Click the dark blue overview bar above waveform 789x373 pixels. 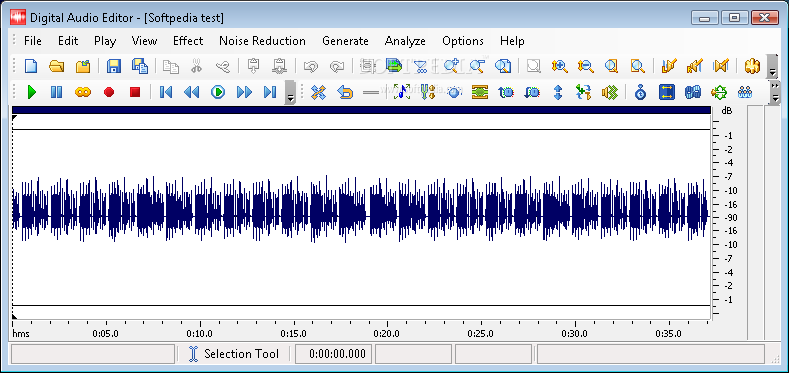click(361, 110)
